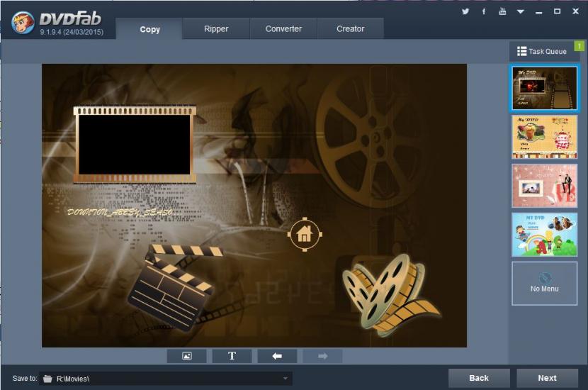Click the R:\Movies\ save path field
The width and height of the screenshot is (588, 390).
coord(166,379)
